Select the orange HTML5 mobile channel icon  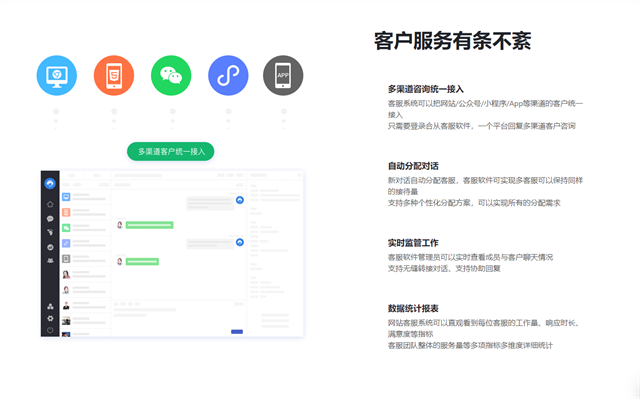(x=114, y=75)
